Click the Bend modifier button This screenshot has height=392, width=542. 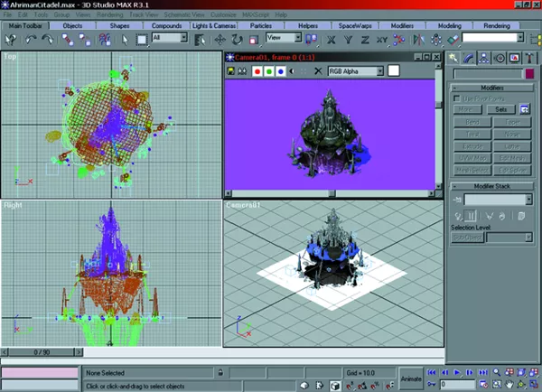pos(472,122)
